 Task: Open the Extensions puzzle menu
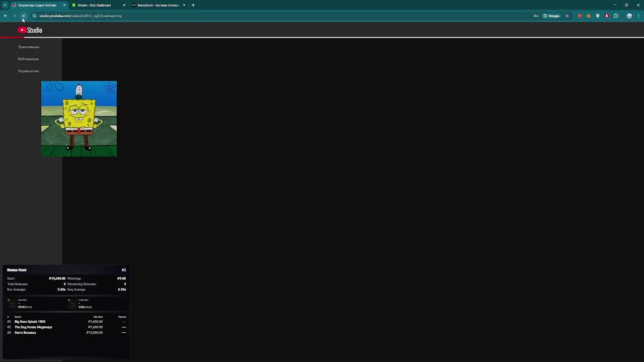[x=616, y=16]
